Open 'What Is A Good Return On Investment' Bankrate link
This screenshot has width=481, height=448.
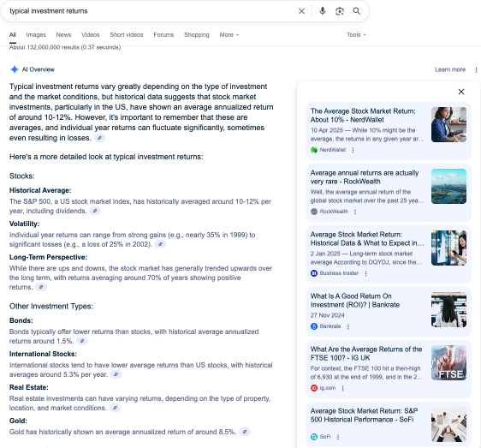point(355,301)
